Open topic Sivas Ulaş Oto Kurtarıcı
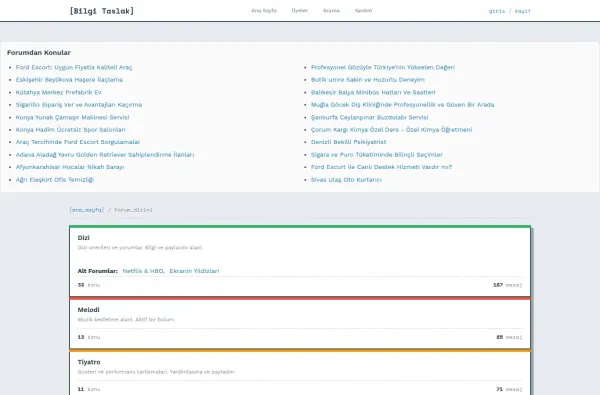600x395 pixels. click(346, 180)
